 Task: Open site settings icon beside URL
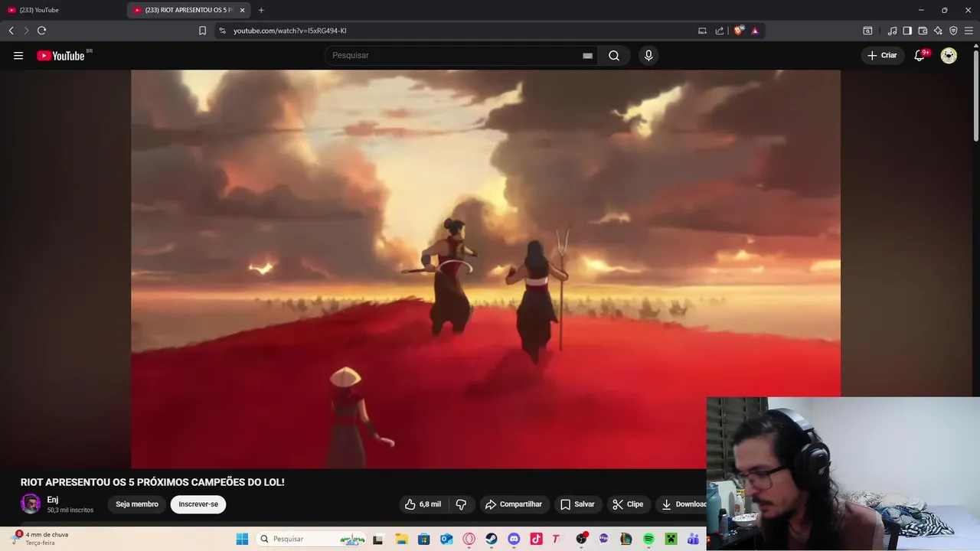222,31
